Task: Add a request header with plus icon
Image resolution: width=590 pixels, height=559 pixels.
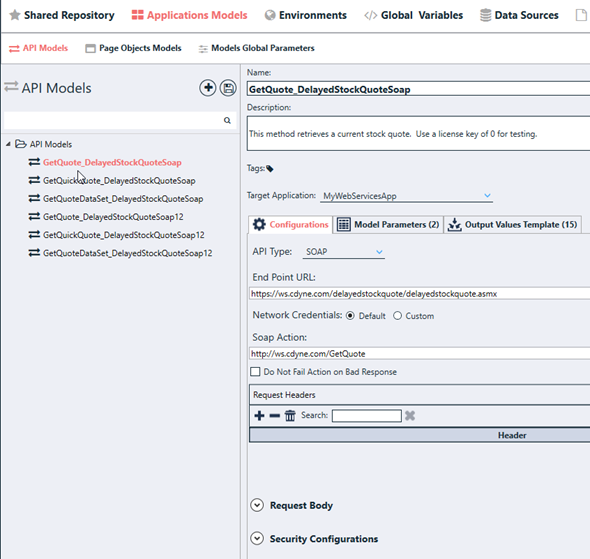Action: (x=259, y=416)
